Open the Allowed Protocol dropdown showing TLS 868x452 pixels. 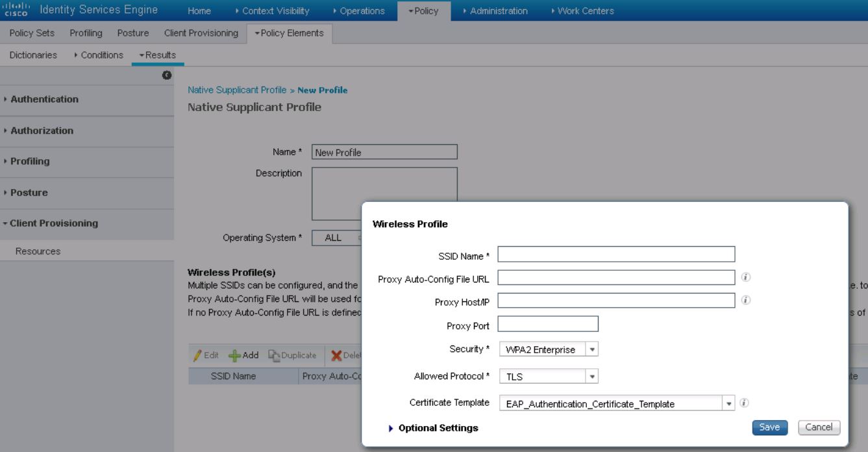(548, 376)
